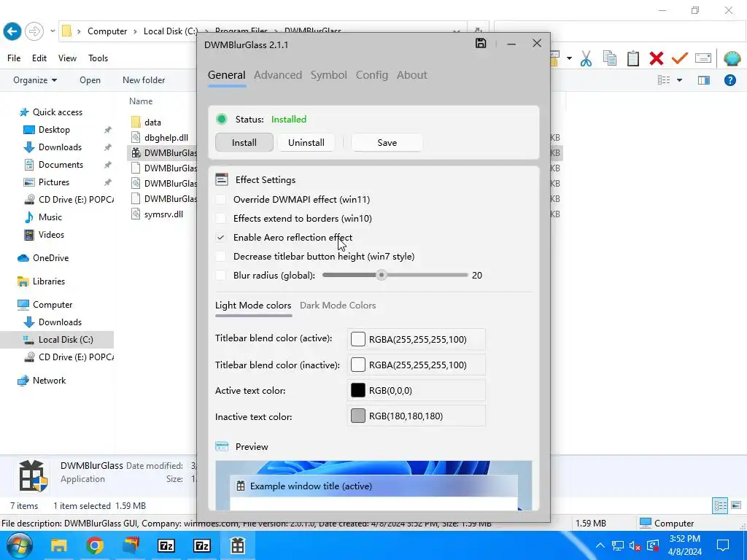Click the shell globe icon in Explorer toolbar
The width and height of the screenshot is (747, 560).
click(732, 58)
